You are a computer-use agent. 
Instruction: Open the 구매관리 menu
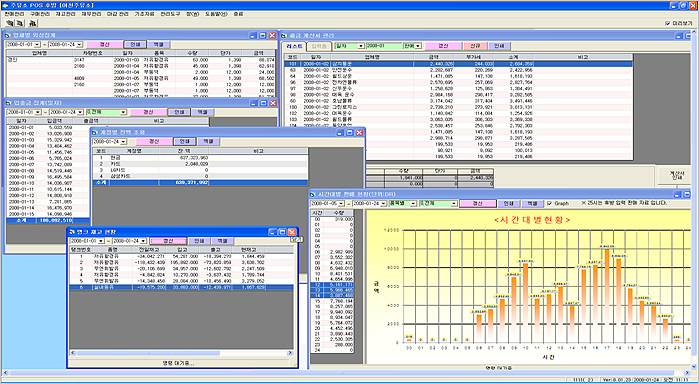(40, 14)
